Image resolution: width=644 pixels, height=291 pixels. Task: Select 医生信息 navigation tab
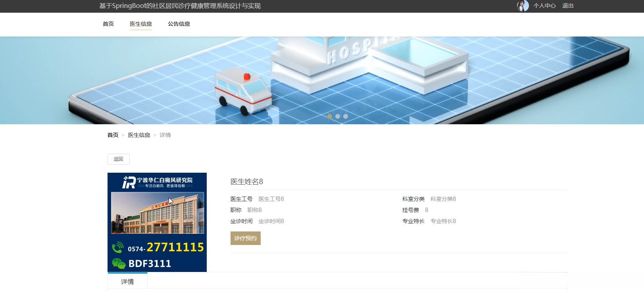click(141, 24)
